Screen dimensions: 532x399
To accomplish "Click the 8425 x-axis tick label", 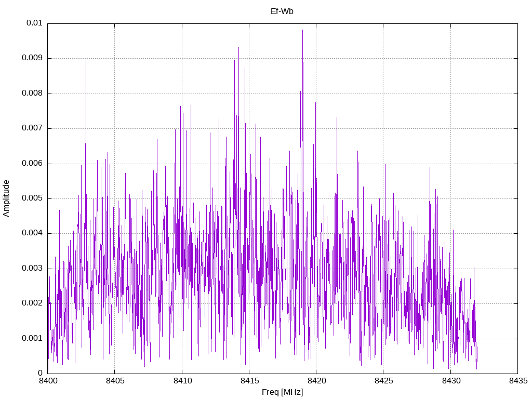I will (384, 381).
